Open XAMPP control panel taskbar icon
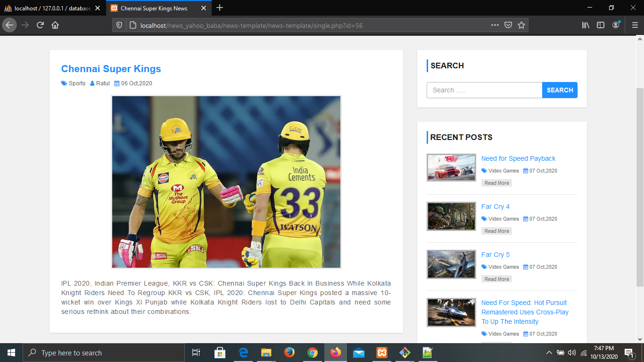 382,353
